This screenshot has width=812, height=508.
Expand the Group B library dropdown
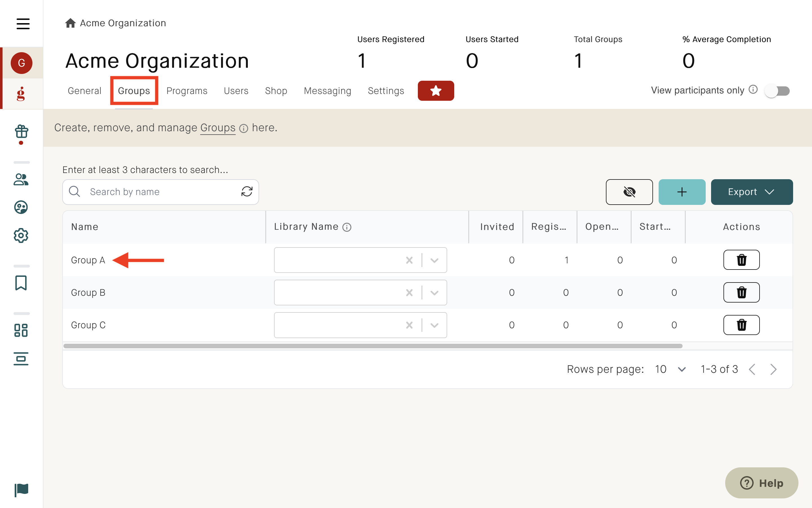pos(434,293)
